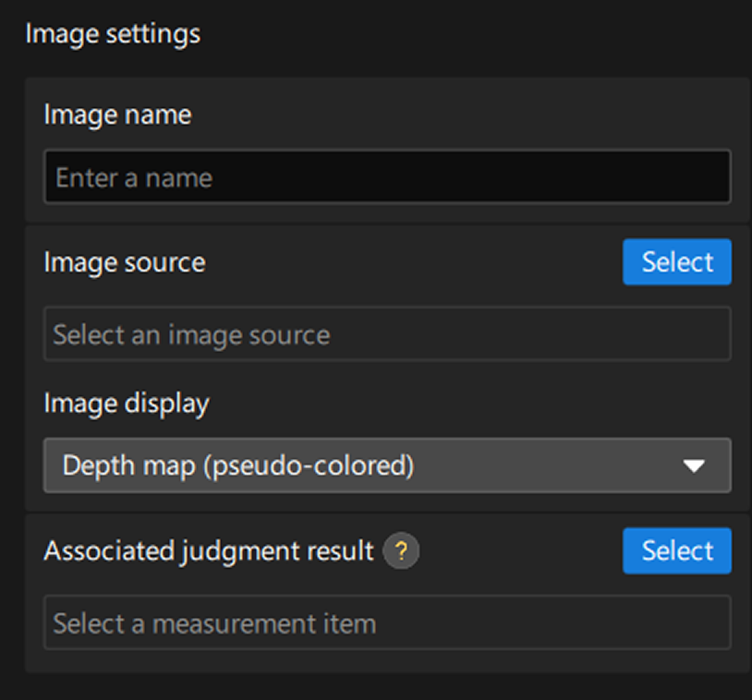Click the help icon beside Associated judgment result
Image resolution: width=752 pixels, height=700 pixels.
[401, 551]
